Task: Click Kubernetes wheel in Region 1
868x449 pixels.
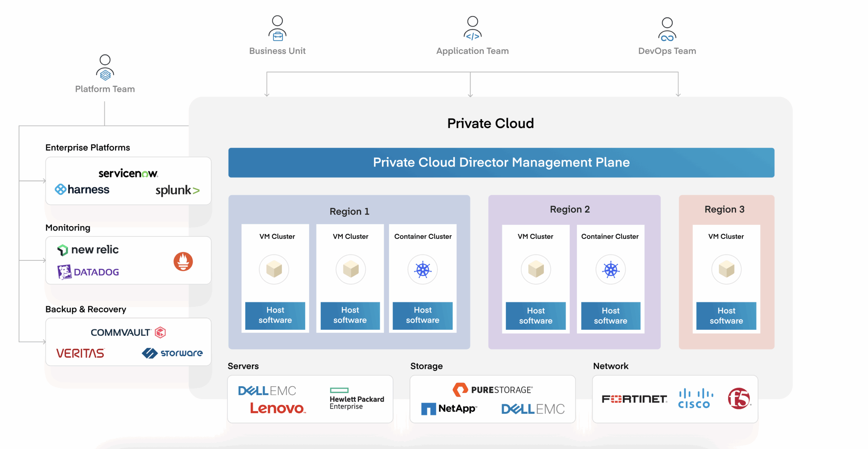Action: [x=422, y=270]
